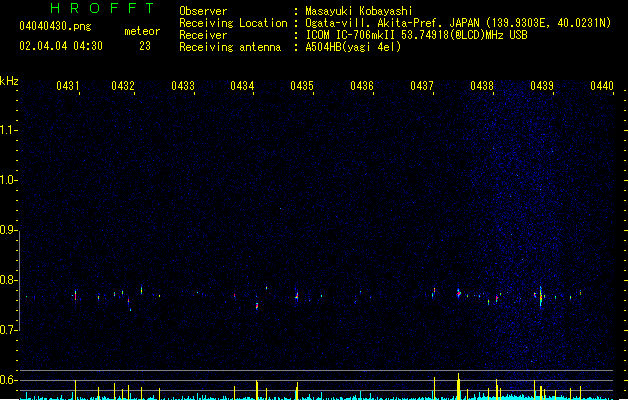This screenshot has width=629, height=400.
Task: Click the HROFFT title text
Action: [x=102, y=8]
